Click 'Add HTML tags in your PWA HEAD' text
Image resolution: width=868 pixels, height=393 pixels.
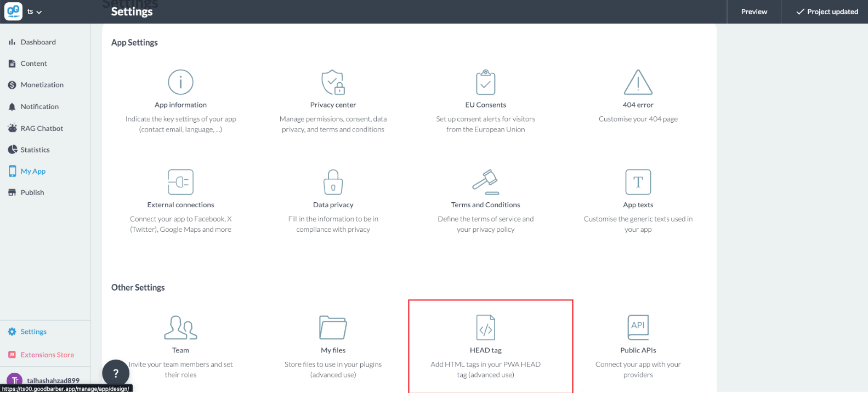point(485,364)
